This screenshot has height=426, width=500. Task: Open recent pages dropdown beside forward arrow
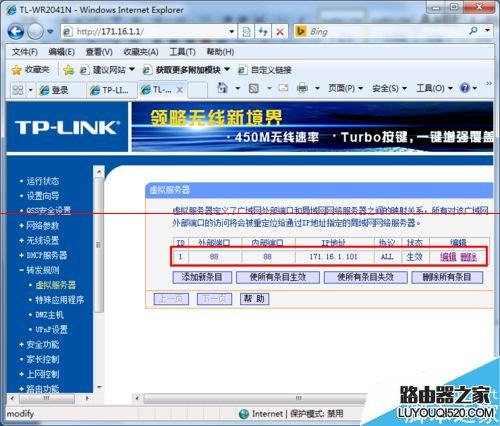pos(50,32)
